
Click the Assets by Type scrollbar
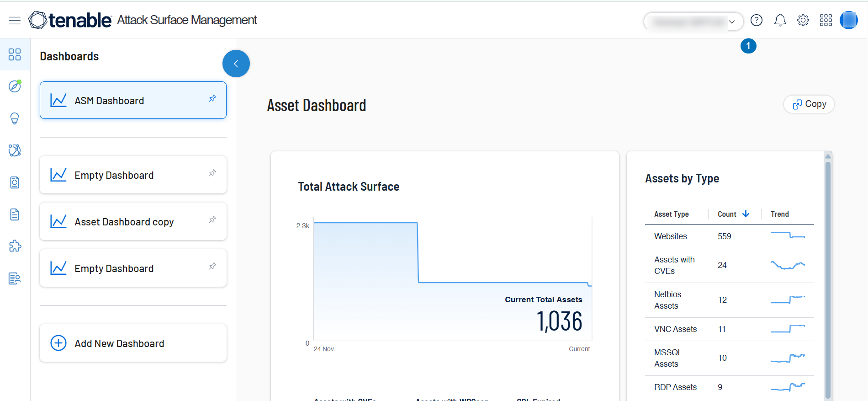(828, 274)
